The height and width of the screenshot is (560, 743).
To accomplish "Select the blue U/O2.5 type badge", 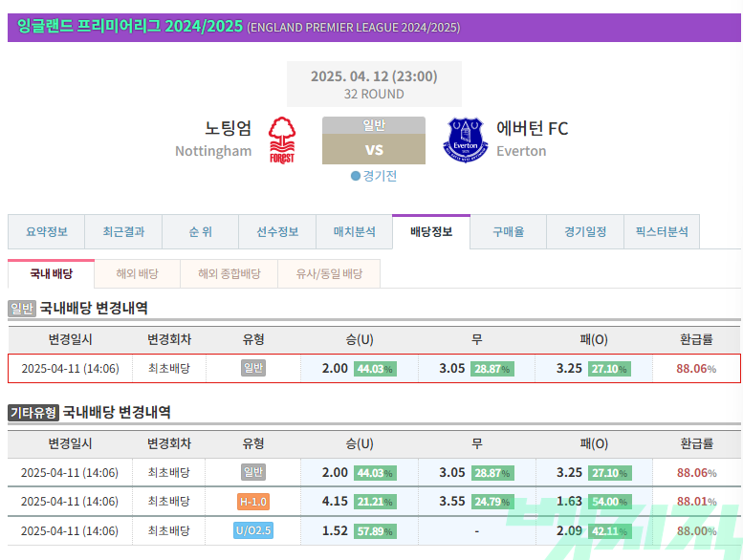I will (253, 530).
